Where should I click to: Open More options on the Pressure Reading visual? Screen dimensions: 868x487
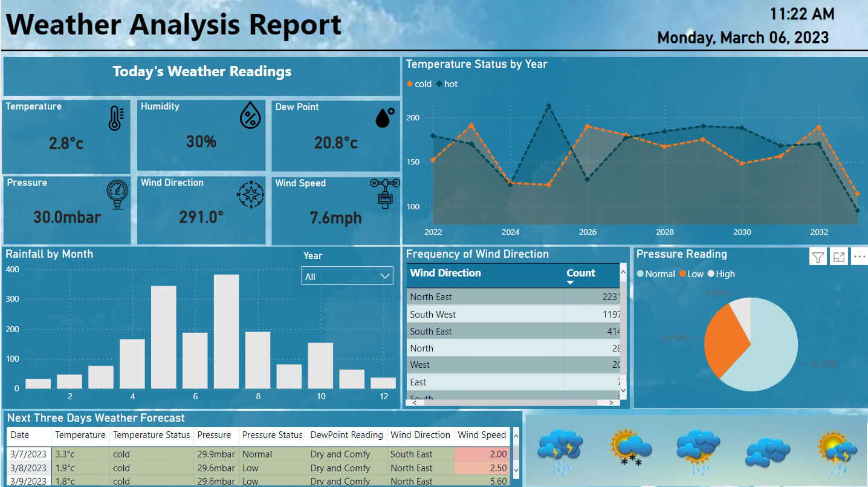(859, 256)
